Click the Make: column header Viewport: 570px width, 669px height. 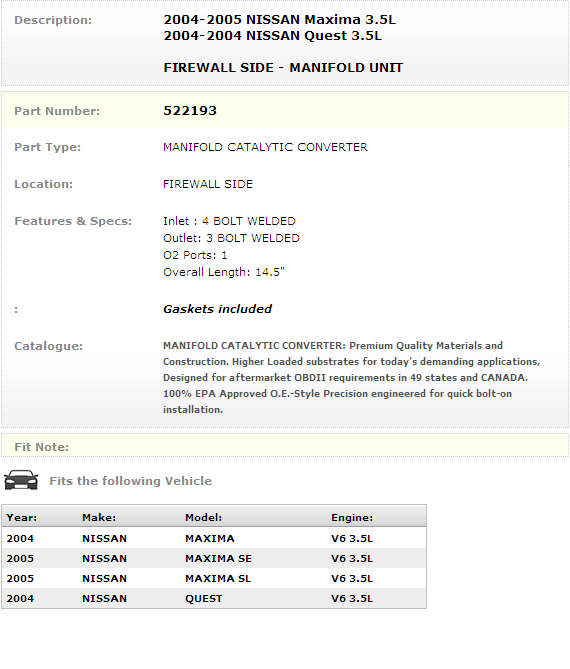click(x=99, y=518)
